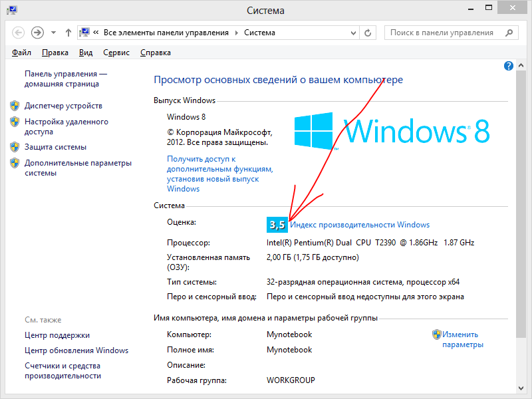
Task: Open the Сервис menu
Action: [116, 53]
